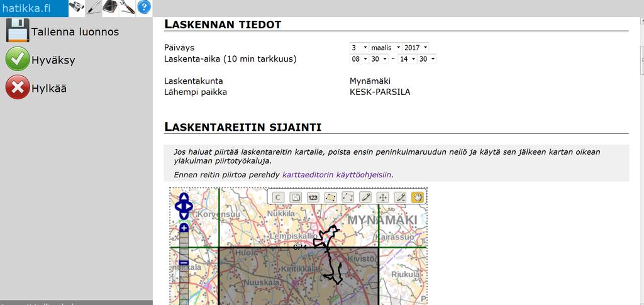Image resolution: width=644 pixels, height=305 pixels.
Task: Select the pencil line drawing tool
Action: click(365, 197)
